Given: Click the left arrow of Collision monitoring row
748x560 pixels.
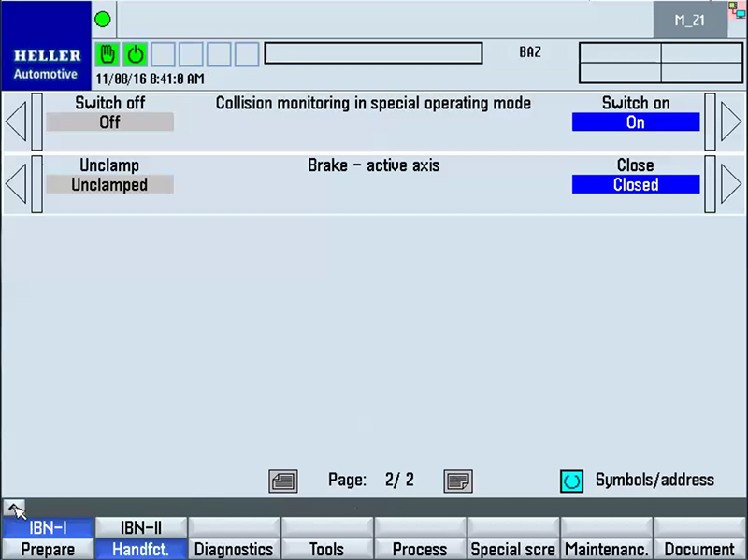Looking at the screenshot, I should (16, 122).
